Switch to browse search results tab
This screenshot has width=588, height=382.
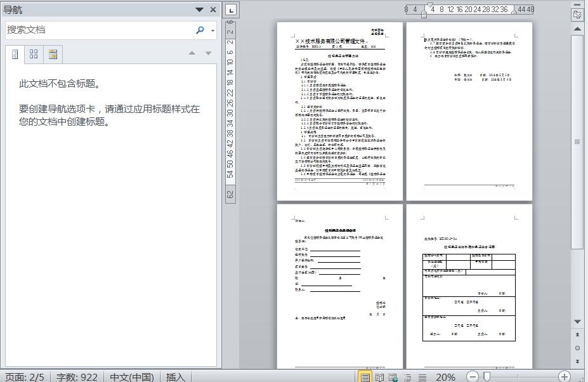click(53, 55)
